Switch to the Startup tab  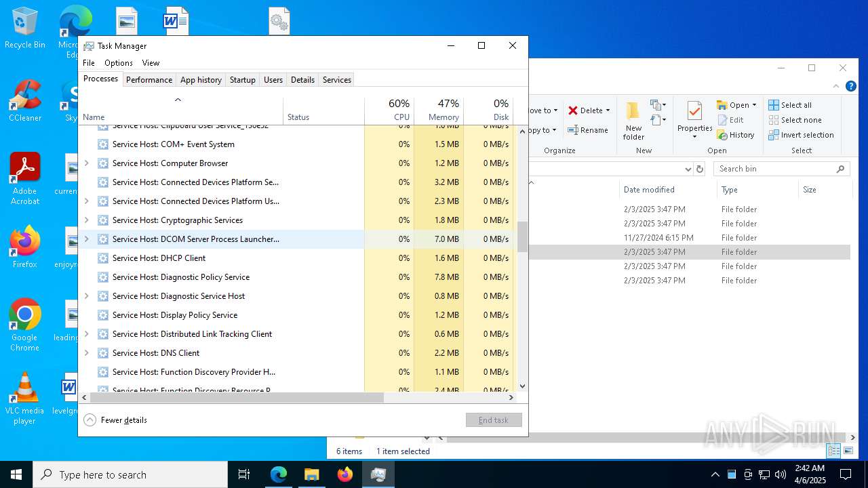[242, 80]
